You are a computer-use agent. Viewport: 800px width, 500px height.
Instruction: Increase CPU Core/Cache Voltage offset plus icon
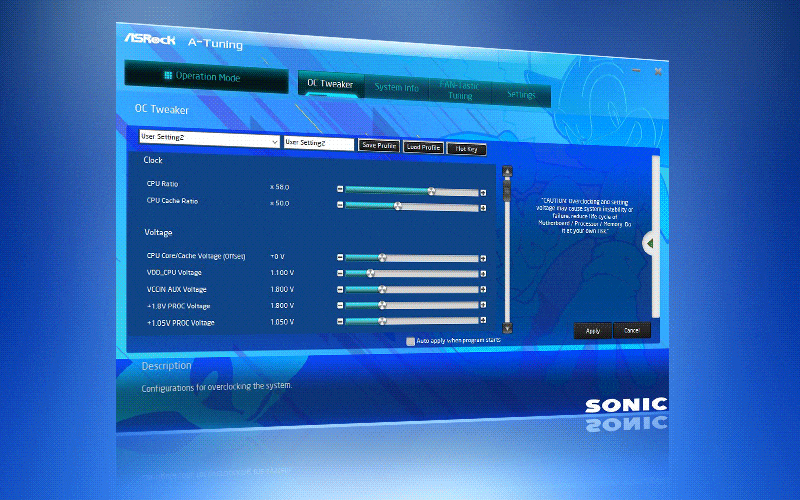(484, 258)
